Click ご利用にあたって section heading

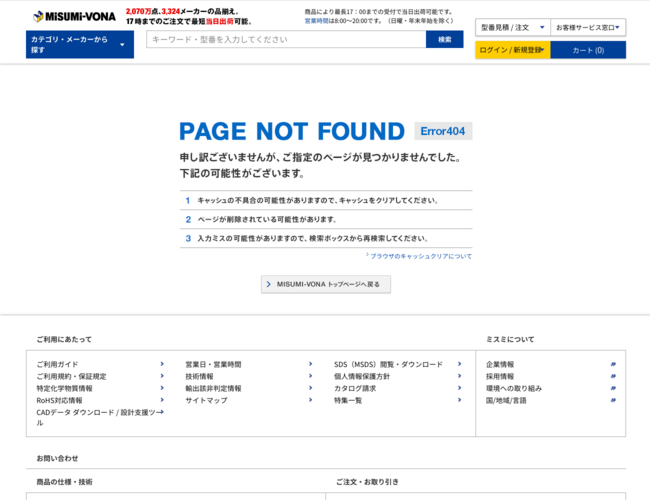tap(64, 340)
